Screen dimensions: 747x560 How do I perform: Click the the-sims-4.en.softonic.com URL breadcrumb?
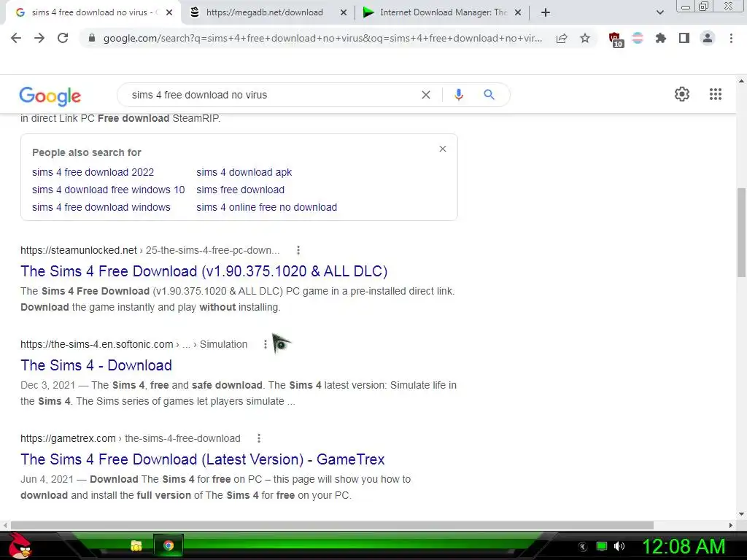tap(134, 344)
